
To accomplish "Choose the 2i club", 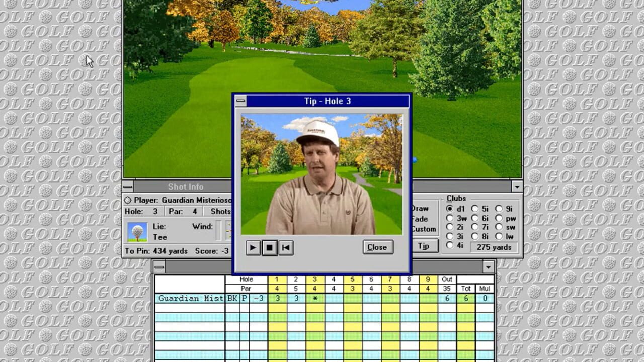I will pos(455,227).
